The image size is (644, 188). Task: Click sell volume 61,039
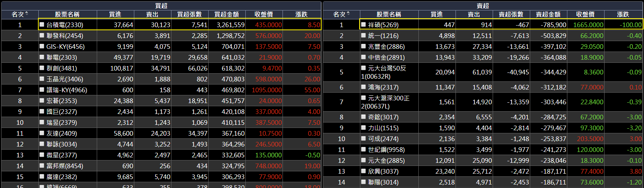[482, 72]
